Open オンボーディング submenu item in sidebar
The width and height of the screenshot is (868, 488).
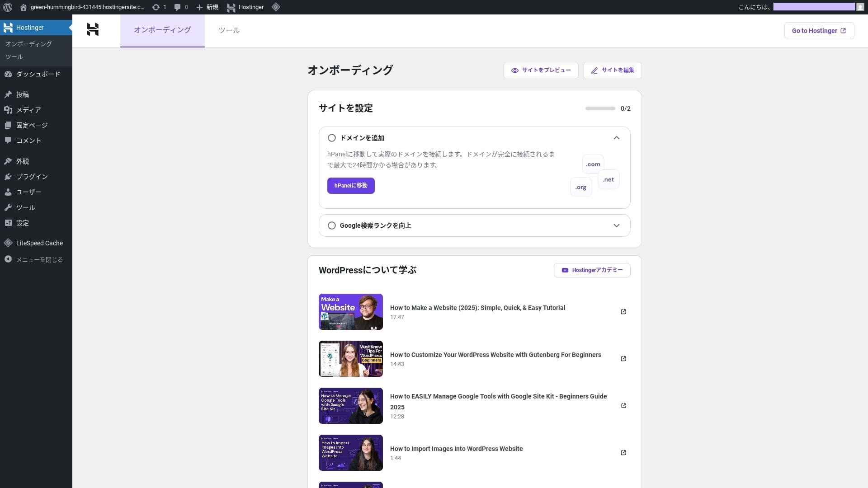28,44
